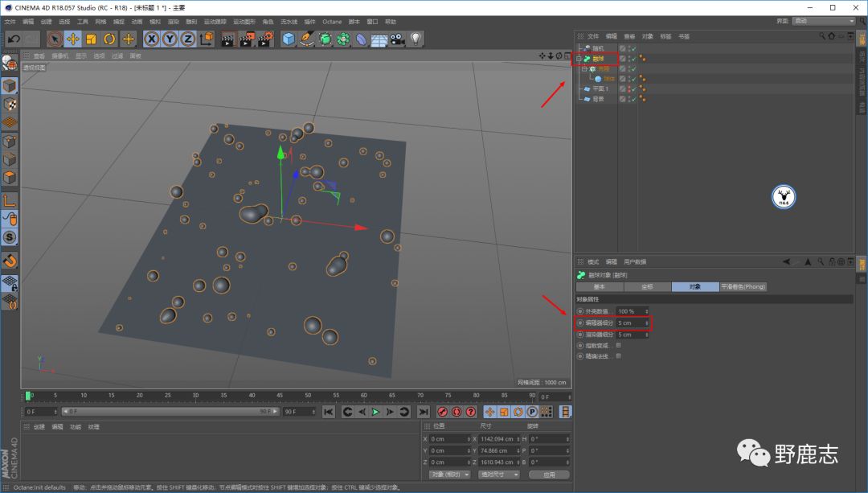Switch to the 坐标 attribute tab
Image resolution: width=868 pixels, height=493 pixels.
[x=647, y=287]
